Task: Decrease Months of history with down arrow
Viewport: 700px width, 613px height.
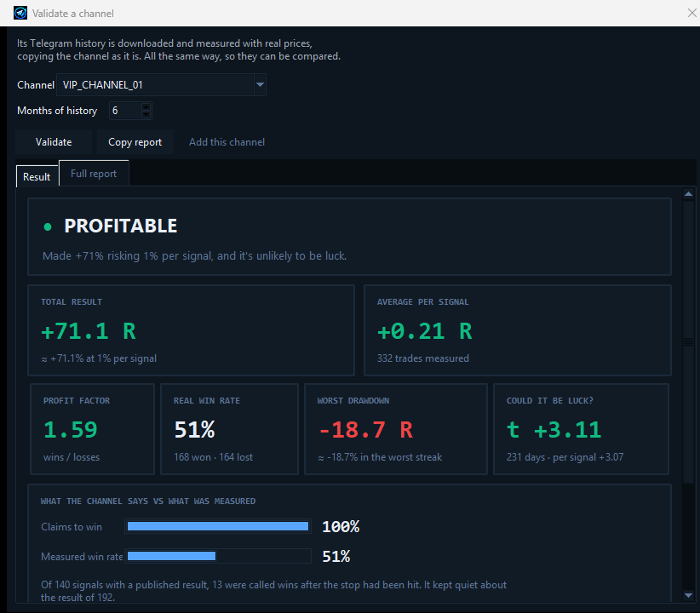Action: [x=146, y=114]
